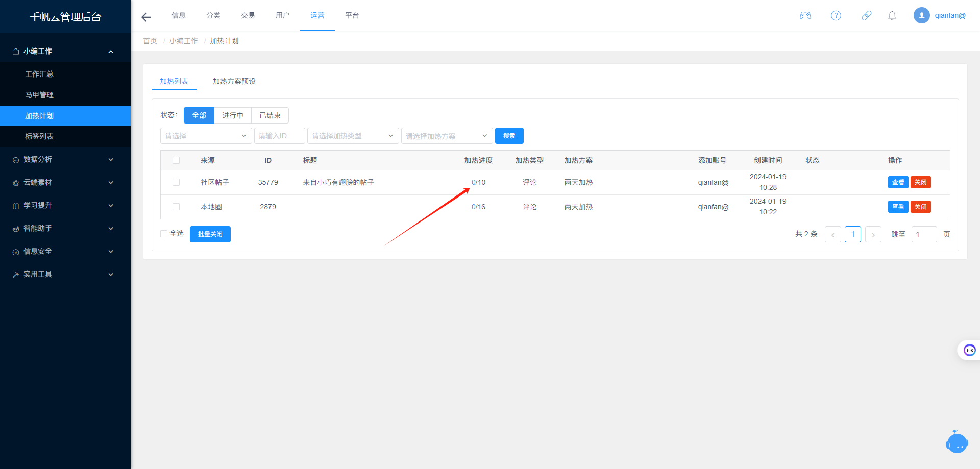Expand the 数据分析 sidebar section
This screenshot has height=469, width=980.
111,160
